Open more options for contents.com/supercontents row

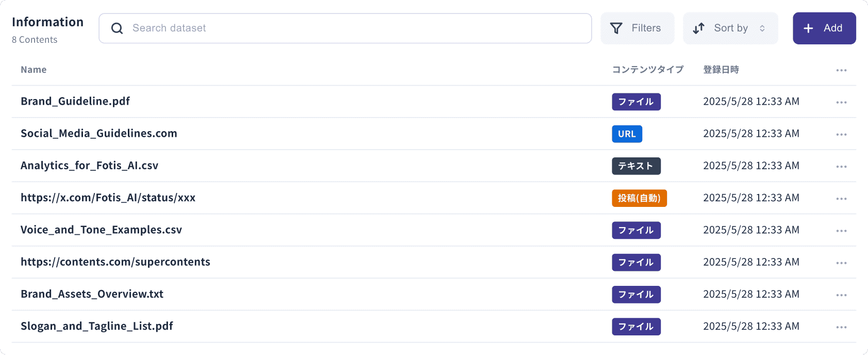coord(841,263)
